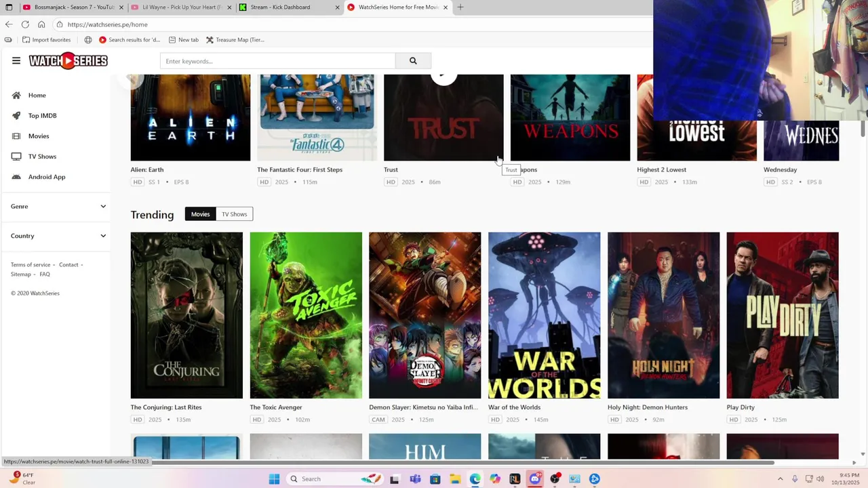Open a new browser tab with plus
The height and width of the screenshot is (488, 868).
(460, 7)
